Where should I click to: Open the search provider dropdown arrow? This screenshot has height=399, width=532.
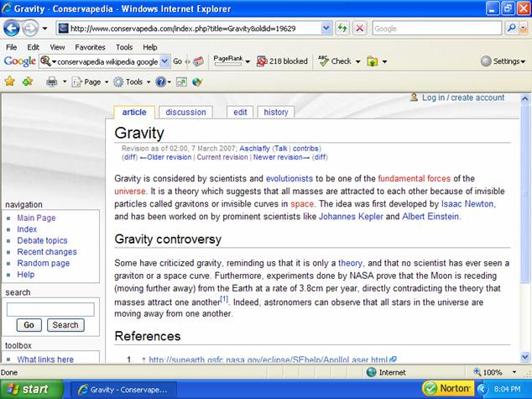[524, 29]
